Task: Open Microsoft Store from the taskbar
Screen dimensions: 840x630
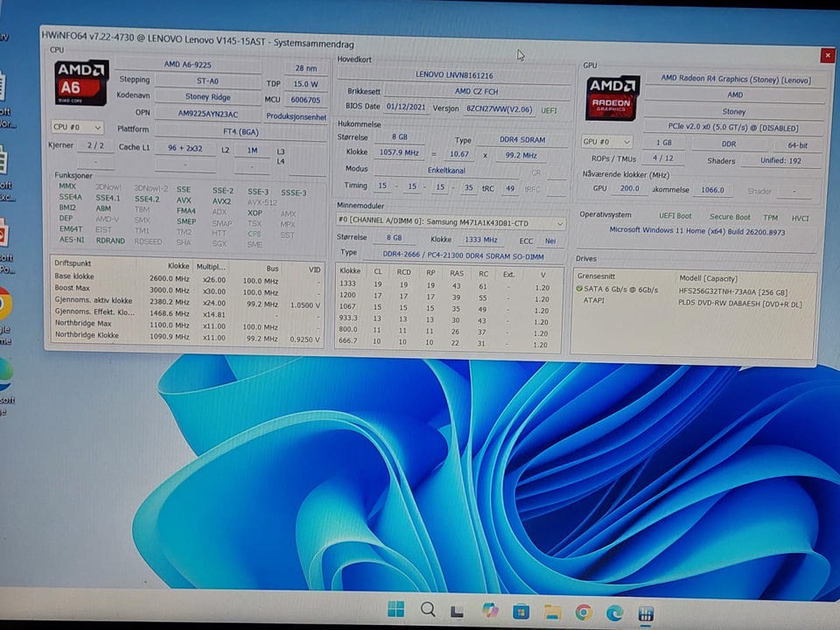Action: coord(521,612)
